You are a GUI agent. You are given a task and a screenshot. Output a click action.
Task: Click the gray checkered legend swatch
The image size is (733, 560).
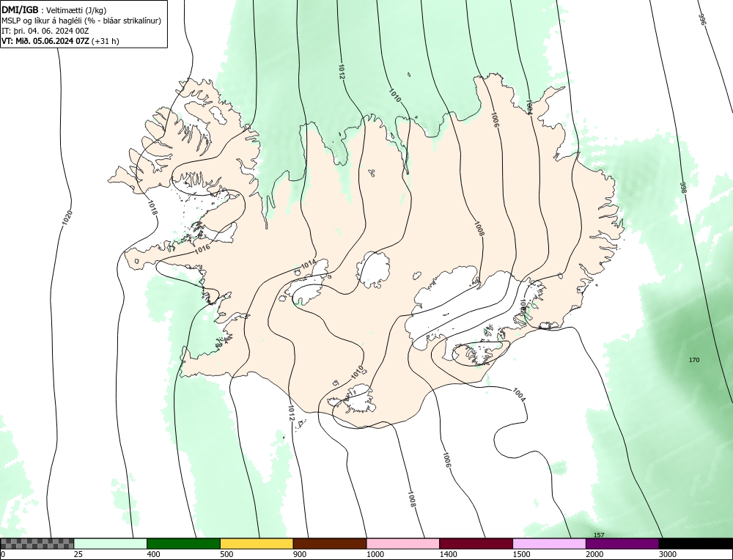click(37, 543)
